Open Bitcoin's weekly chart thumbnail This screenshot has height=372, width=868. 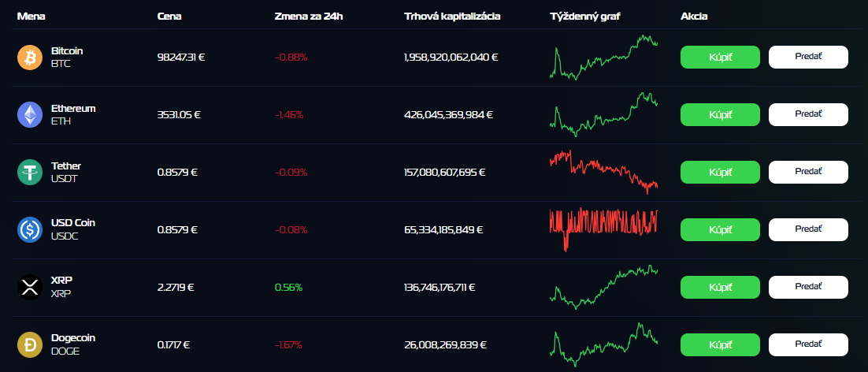pyautogui.click(x=603, y=58)
